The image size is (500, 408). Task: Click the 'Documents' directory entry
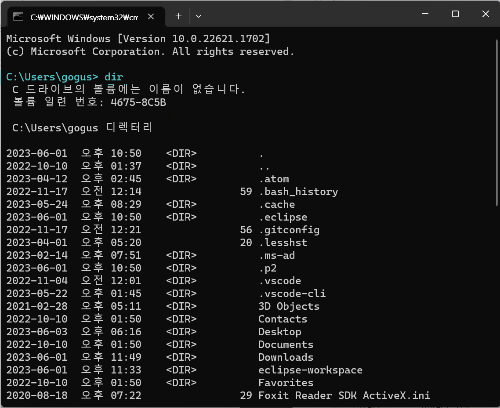[286, 345]
